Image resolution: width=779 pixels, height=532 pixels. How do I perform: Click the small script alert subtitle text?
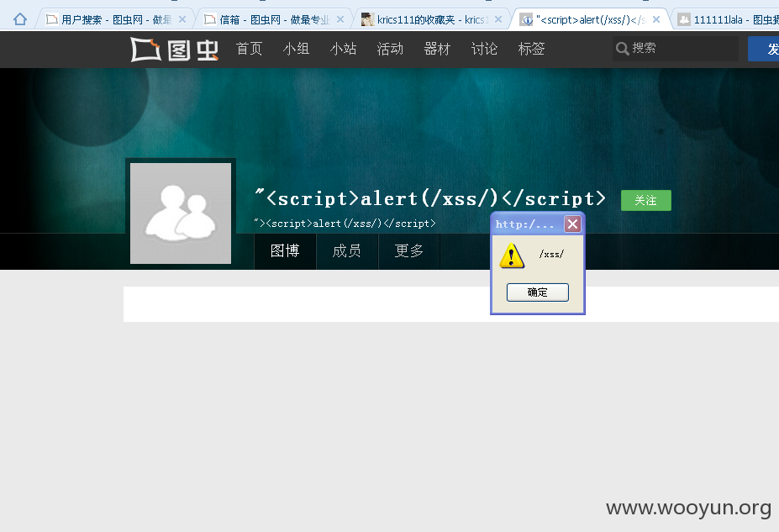(345, 223)
